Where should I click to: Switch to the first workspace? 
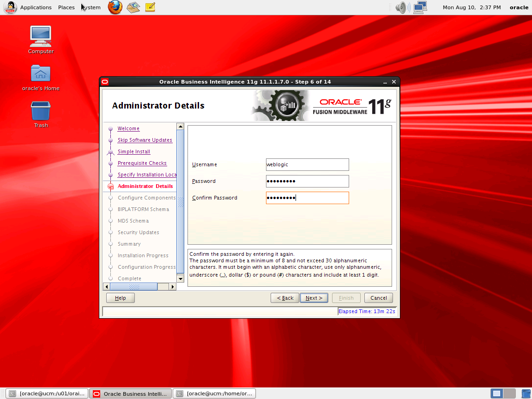[497, 393]
